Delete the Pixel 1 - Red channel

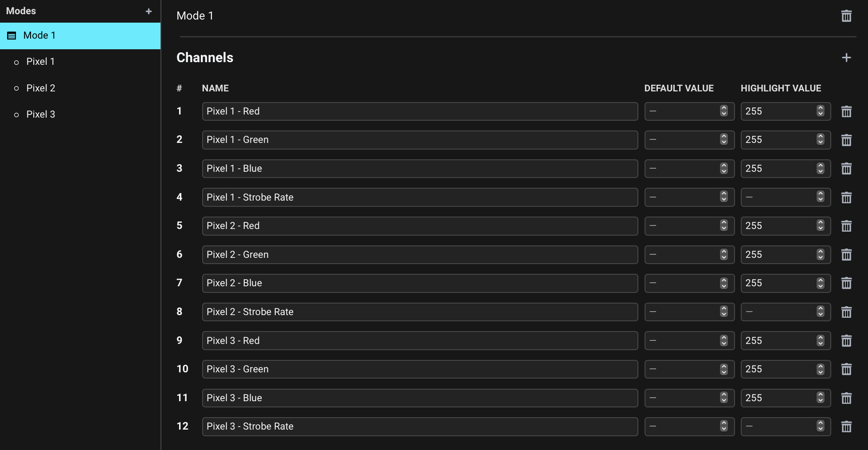pyautogui.click(x=846, y=111)
